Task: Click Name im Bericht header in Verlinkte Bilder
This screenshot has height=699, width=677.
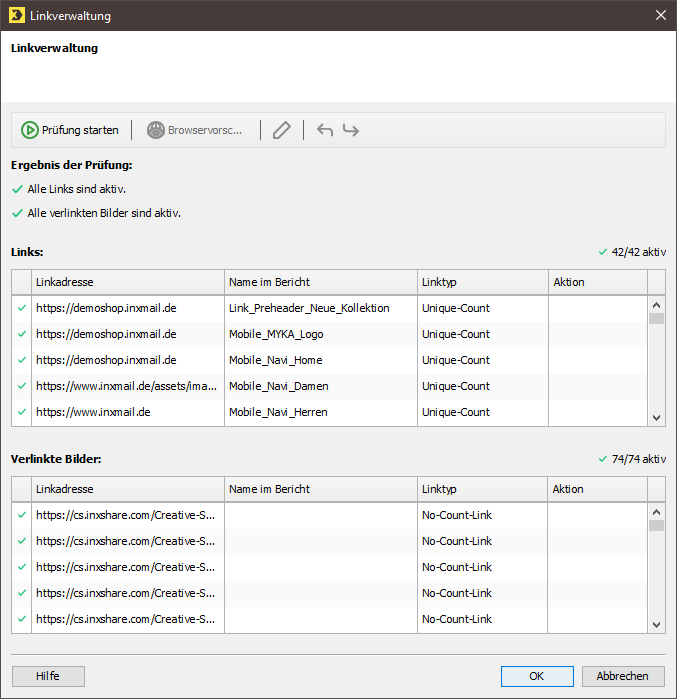Action: [321, 489]
